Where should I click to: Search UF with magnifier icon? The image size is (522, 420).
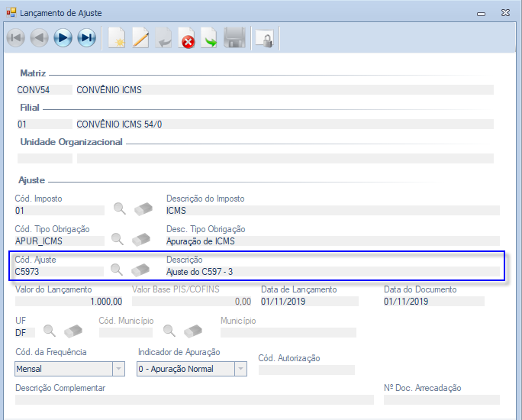(50, 331)
